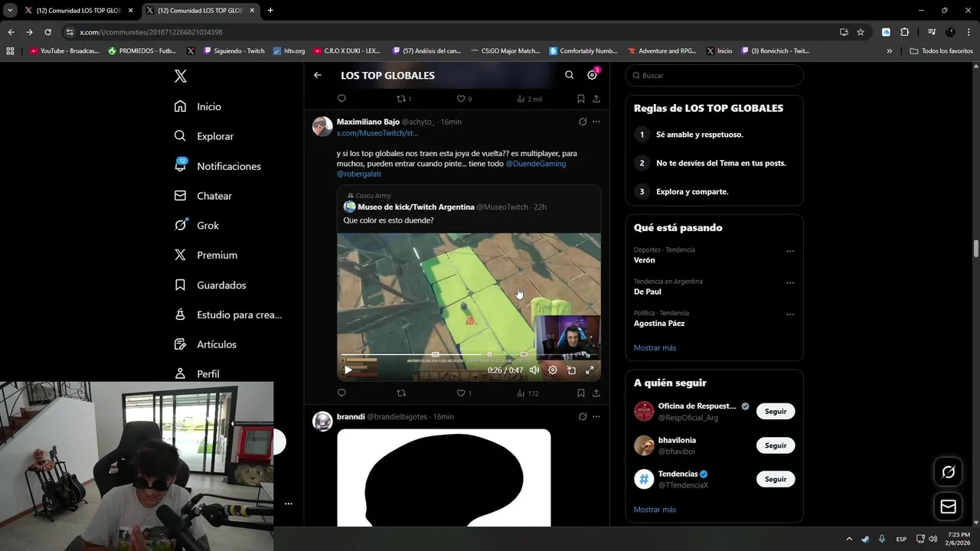Go back from LOS TOP GLOBALES
This screenshot has height=551, width=980.
pyautogui.click(x=318, y=75)
